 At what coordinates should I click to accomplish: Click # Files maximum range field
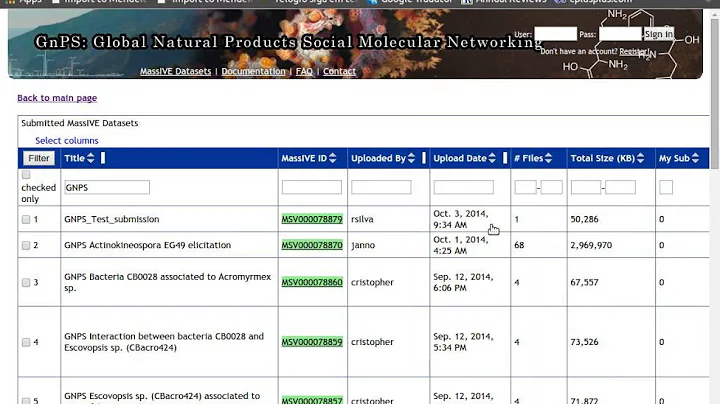[551, 187]
